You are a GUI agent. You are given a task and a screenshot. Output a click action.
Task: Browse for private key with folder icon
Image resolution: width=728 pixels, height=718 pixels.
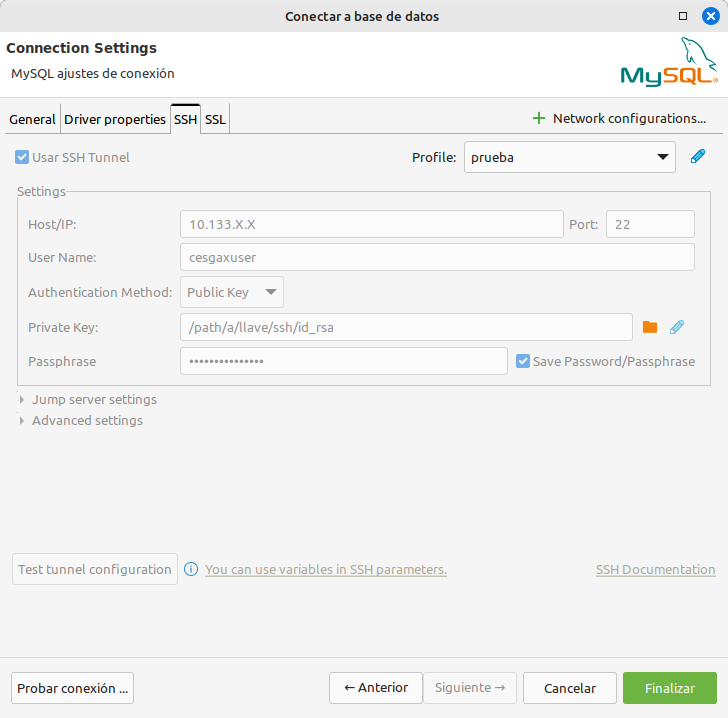650,327
